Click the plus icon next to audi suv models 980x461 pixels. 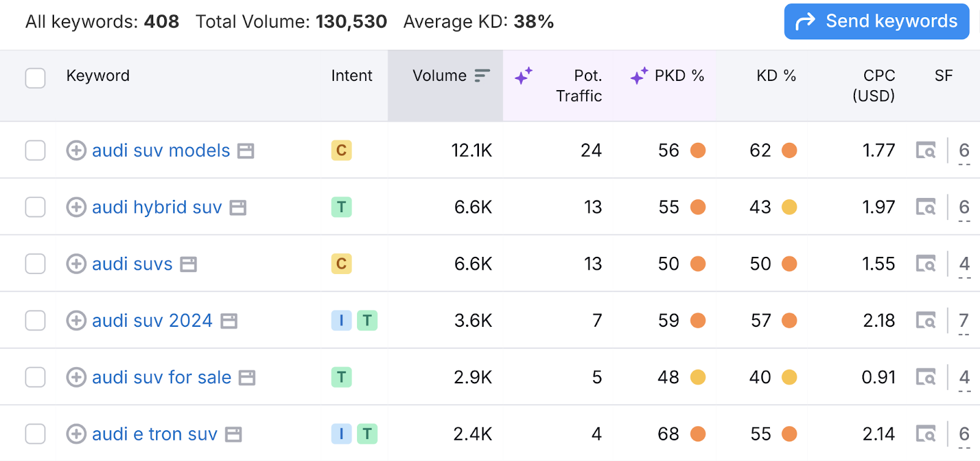[x=76, y=150]
